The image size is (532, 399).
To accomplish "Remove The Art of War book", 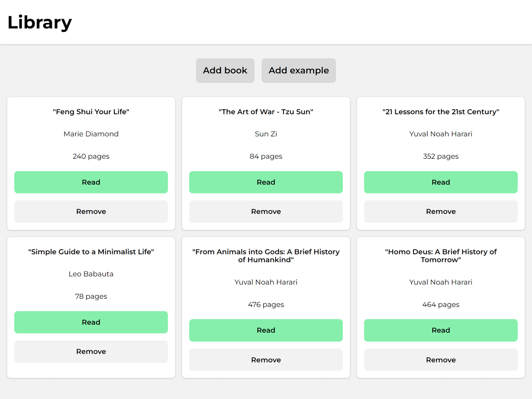I will coord(266,212).
